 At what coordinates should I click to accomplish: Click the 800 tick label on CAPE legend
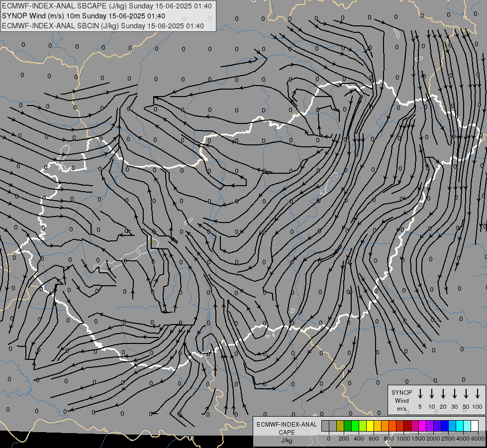point(389,439)
